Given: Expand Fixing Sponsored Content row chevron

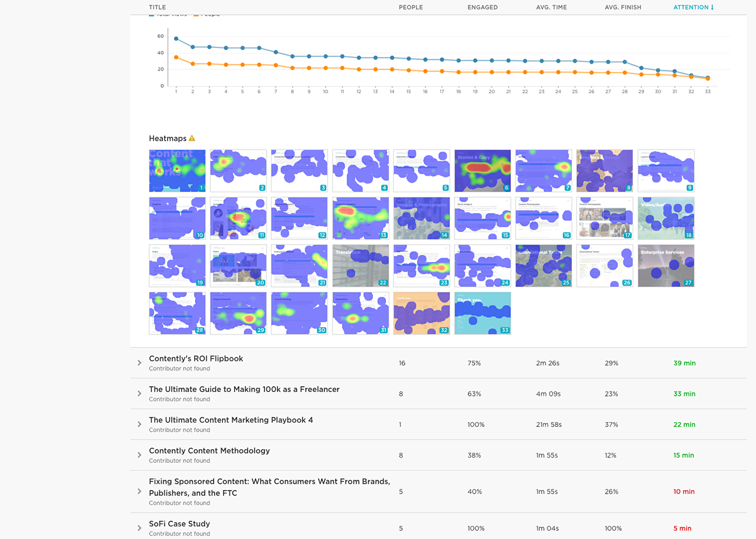Looking at the screenshot, I should [x=139, y=492].
